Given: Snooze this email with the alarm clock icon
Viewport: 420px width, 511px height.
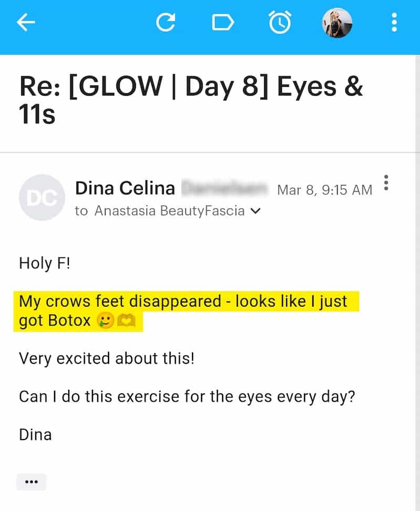Looking at the screenshot, I should click(280, 23).
